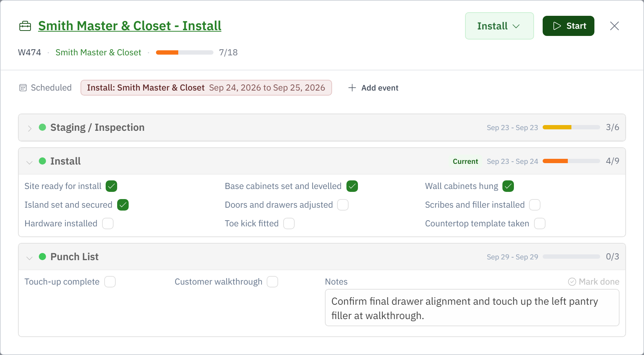Click the W474 work order number
This screenshot has width=644, height=355.
tap(29, 52)
